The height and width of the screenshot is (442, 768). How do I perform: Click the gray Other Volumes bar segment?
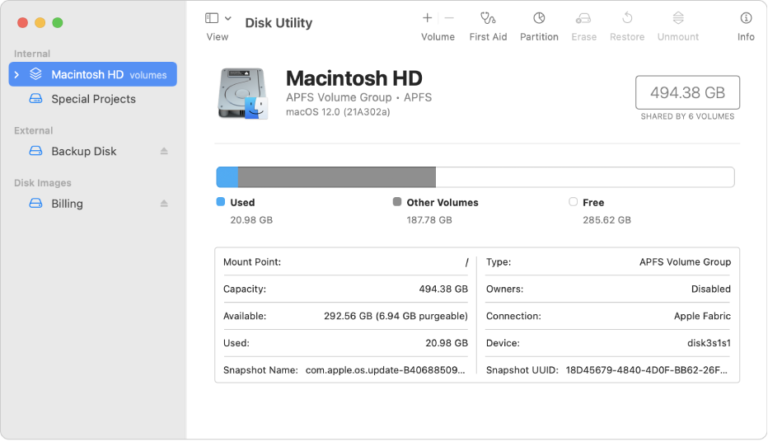(x=337, y=177)
